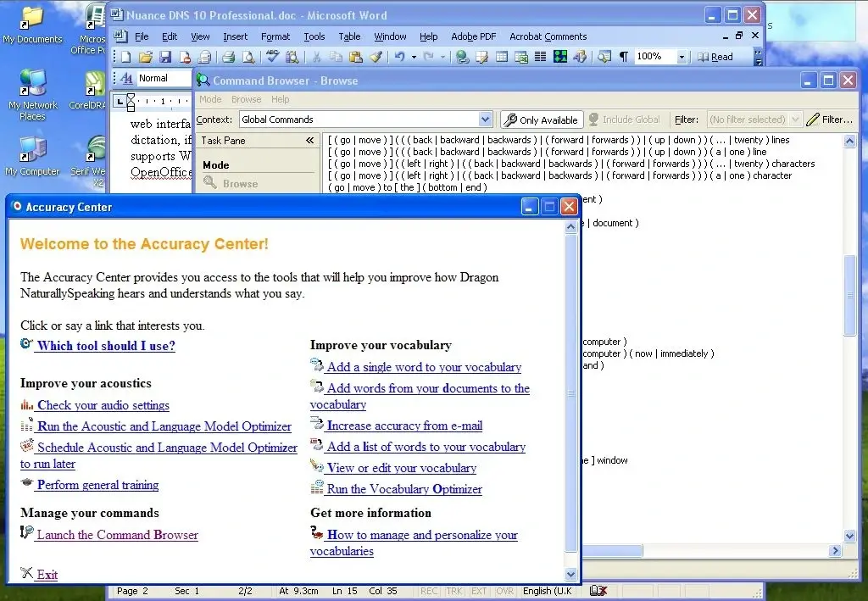Image resolution: width=868 pixels, height=601 pixels.
Task: Open the Word File menu
Action: 142,36
